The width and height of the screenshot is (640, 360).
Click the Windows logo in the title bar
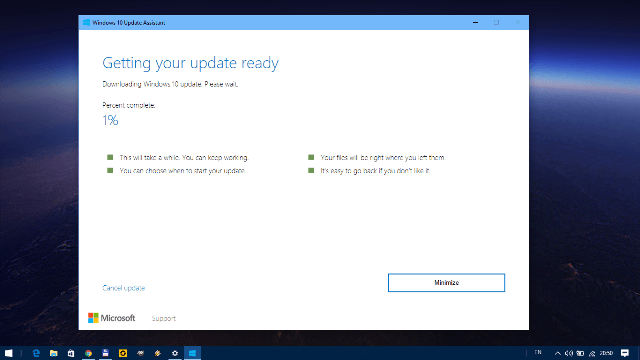(x=86, y=22)
